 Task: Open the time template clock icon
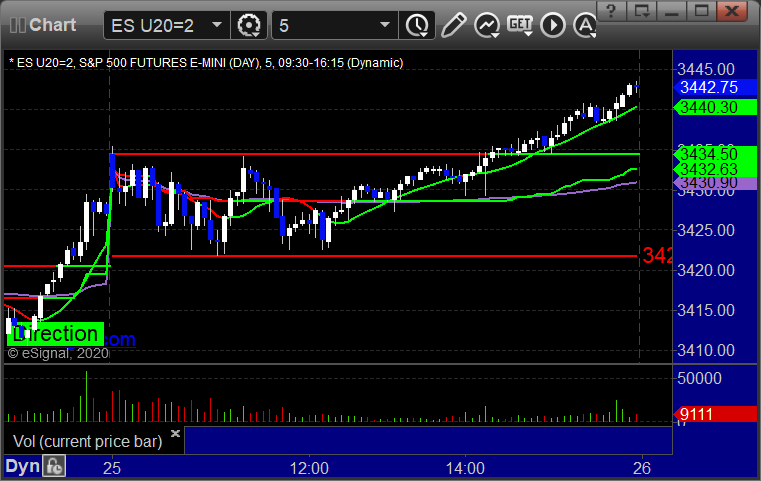point(417,25)
